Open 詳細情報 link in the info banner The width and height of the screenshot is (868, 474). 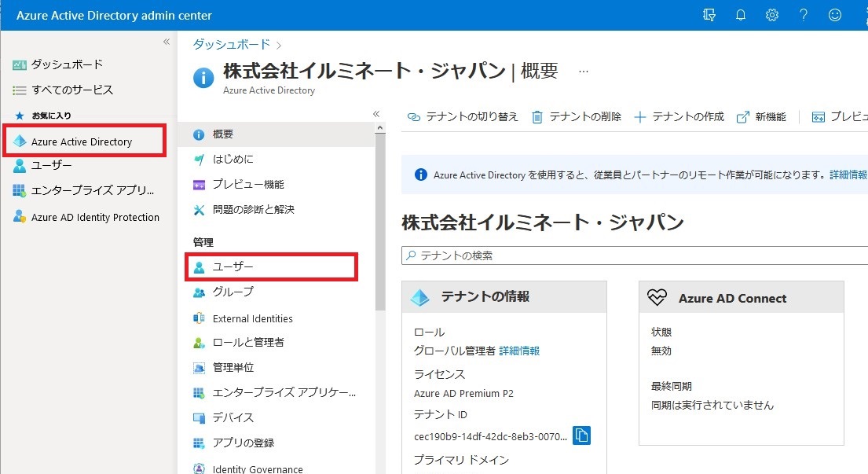tap(848, 175)
